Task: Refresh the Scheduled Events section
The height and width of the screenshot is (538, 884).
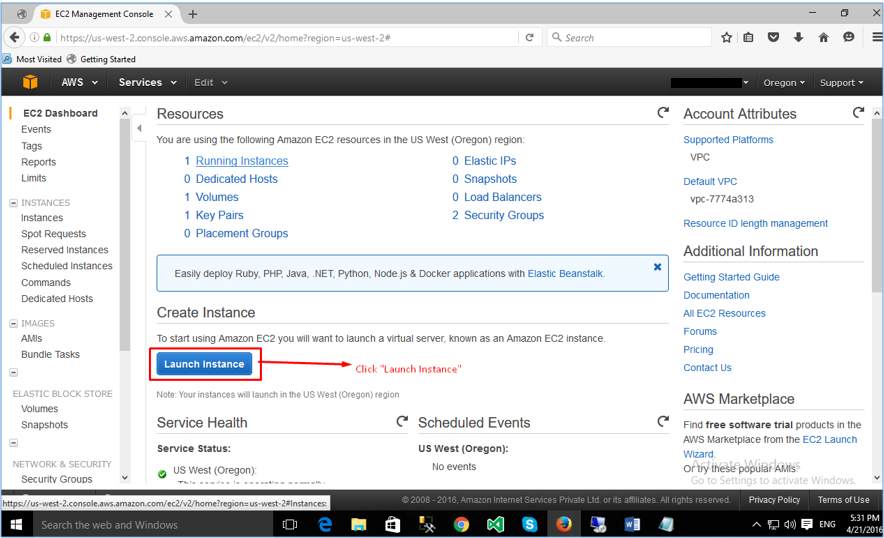Action: [x=663, y=421]
